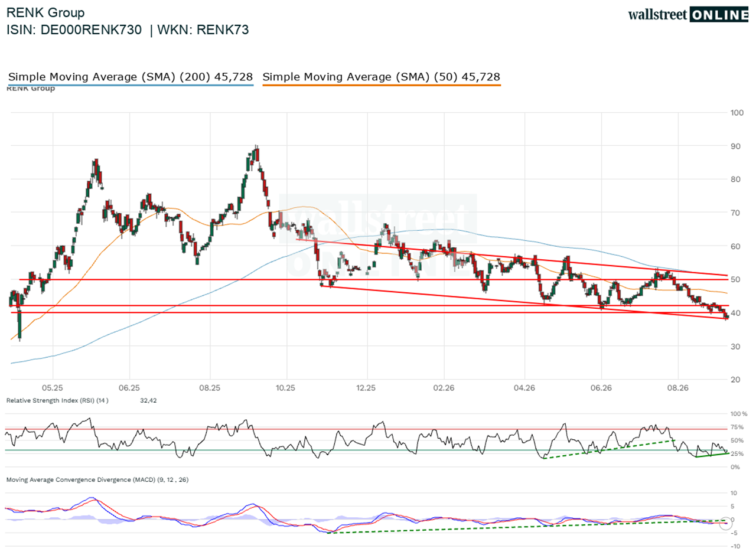
Task: Click the 30 price axis label
Action: click(x=735, y=346)
